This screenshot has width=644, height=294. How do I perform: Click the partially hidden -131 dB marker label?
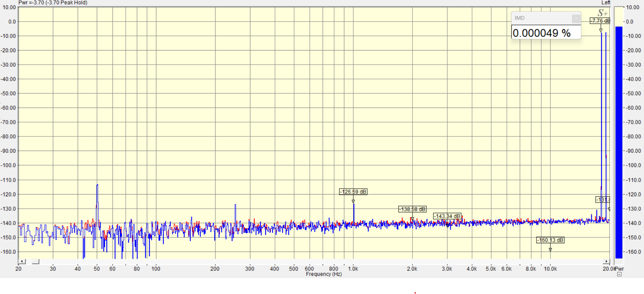(603, 199)
